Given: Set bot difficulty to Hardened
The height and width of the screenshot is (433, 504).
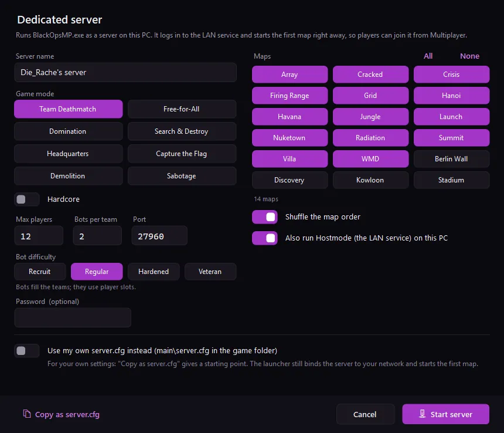Looking at the screenshot, I should (x=154, y=272).
